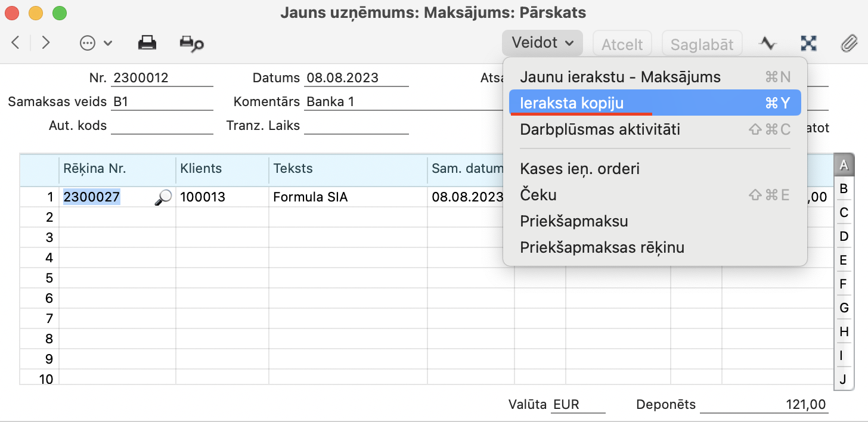Click the four-arrow expand window icon

click(808, 43)
